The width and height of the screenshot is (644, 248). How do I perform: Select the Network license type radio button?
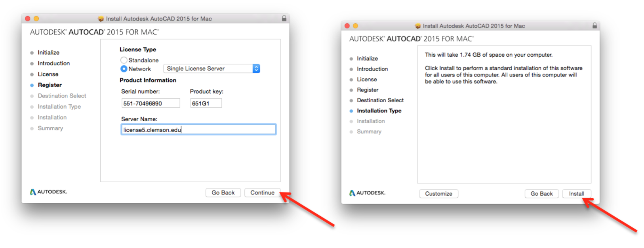coord(124,69)
